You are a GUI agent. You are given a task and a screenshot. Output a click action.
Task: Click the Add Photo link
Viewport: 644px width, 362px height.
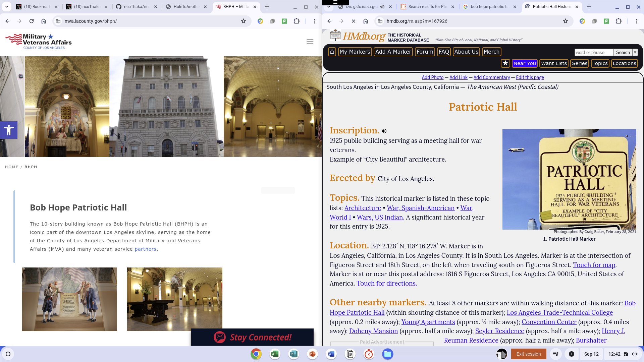click(x=432, y=77)
